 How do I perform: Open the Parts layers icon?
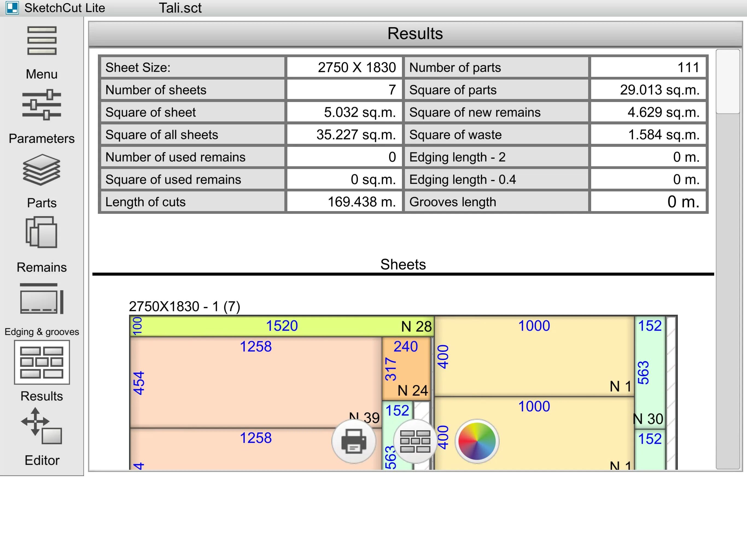[x=42, y=170]
